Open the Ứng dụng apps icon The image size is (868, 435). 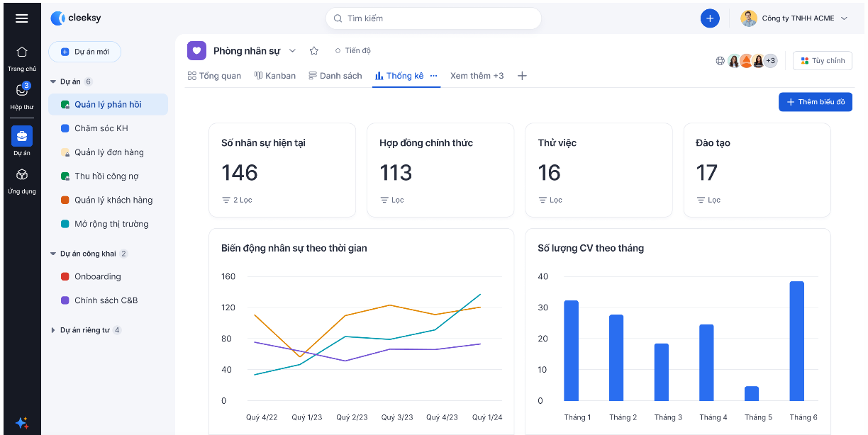coord(22,174)
